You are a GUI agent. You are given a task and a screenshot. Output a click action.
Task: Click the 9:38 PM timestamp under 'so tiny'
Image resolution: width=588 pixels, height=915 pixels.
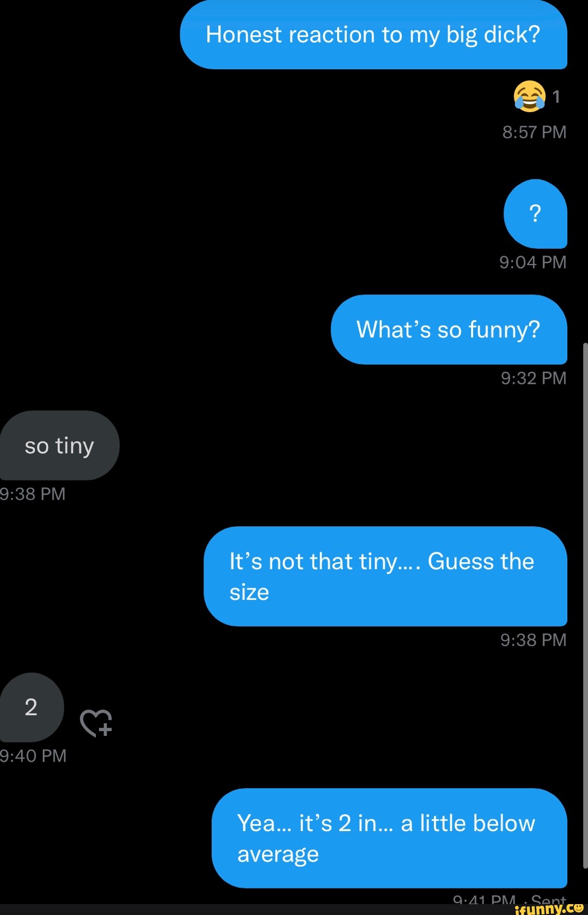(x=33, y=494)
